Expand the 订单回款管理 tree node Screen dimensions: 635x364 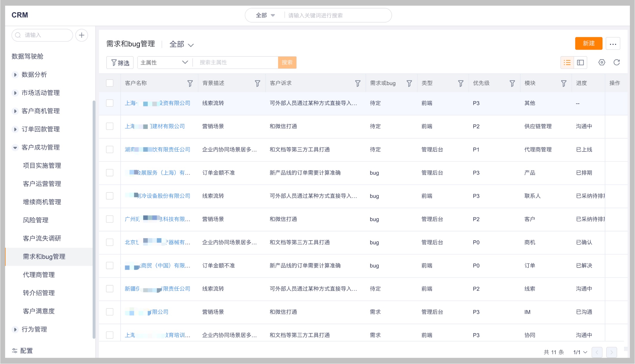15,129
